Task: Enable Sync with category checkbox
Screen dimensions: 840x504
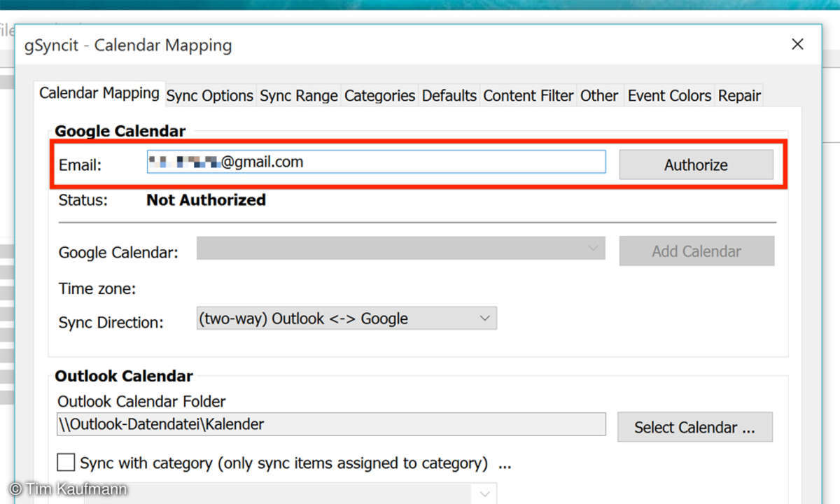Action: pos(66,463)
